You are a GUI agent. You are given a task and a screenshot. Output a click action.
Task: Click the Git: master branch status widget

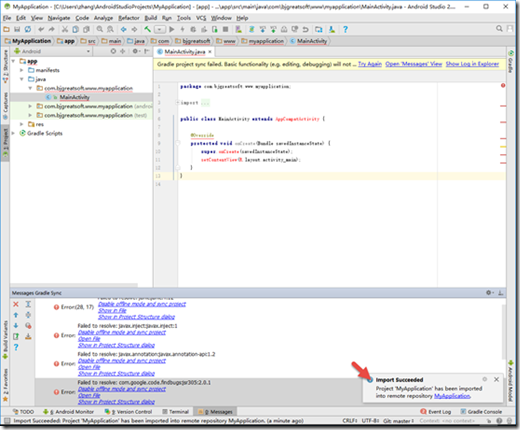pyautogui.click(x=398, y=421)
